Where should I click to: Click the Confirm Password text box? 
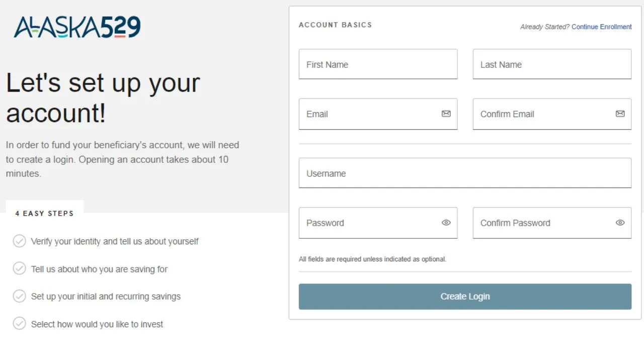pos(552,223)
